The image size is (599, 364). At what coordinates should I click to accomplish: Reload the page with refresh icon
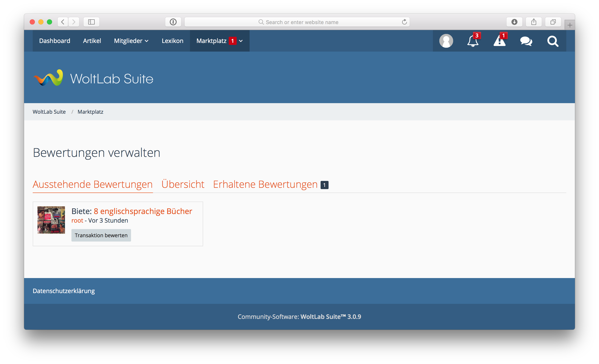click(x=404, y=22)
